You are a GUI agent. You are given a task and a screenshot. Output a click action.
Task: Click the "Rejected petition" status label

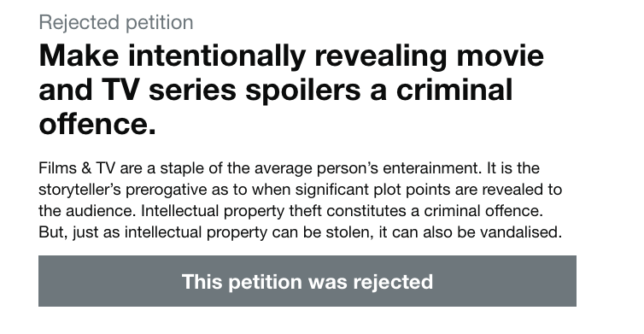(x=116, y=22)
